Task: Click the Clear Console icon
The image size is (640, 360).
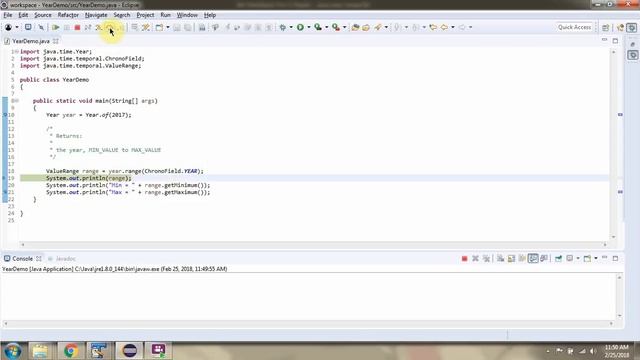Action: [500, 258]
